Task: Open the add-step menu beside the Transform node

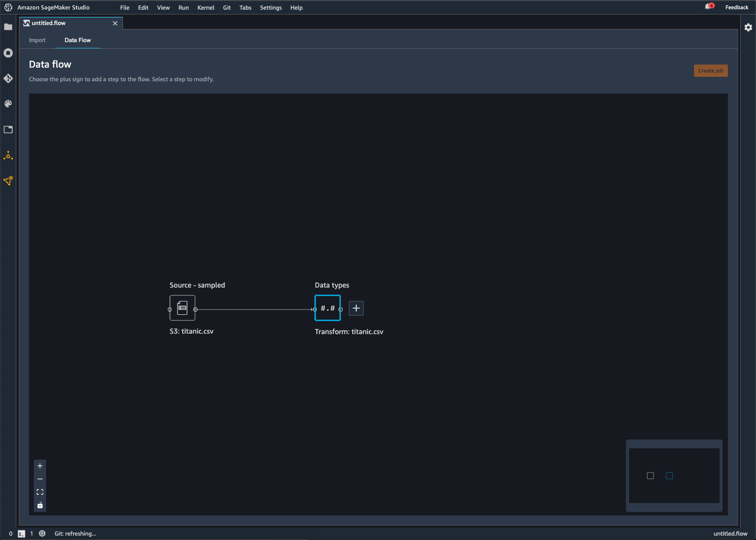Action: 356,308
